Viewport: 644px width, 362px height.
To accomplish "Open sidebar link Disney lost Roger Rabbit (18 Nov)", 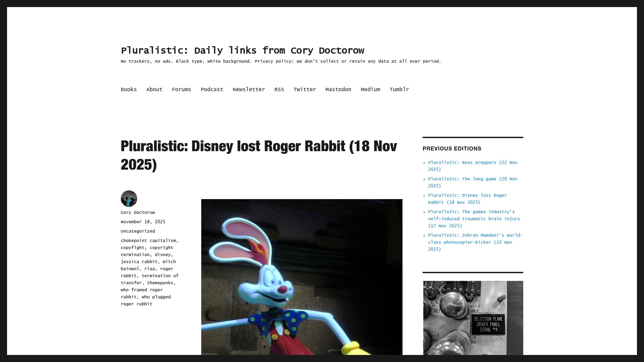I will pyautogui.click(x=467, y=199).
